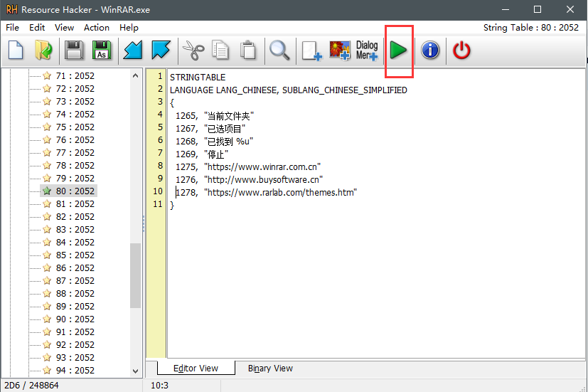
Task: Open the blue info About icon
Action: coord(430,51)
